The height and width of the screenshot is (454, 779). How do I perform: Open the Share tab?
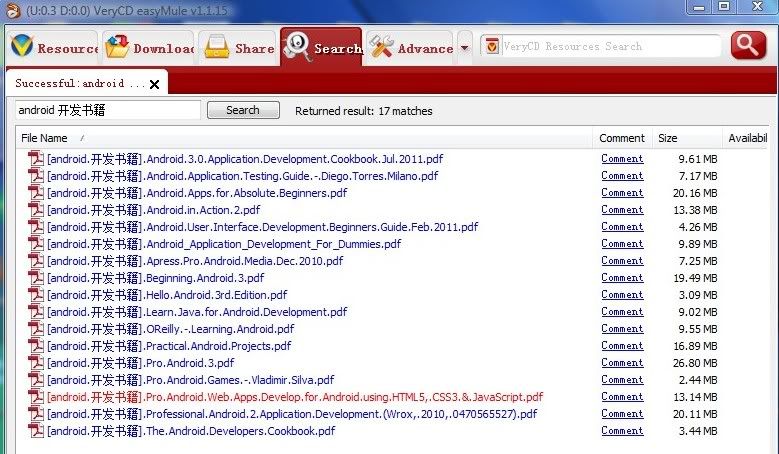point(238,48)
